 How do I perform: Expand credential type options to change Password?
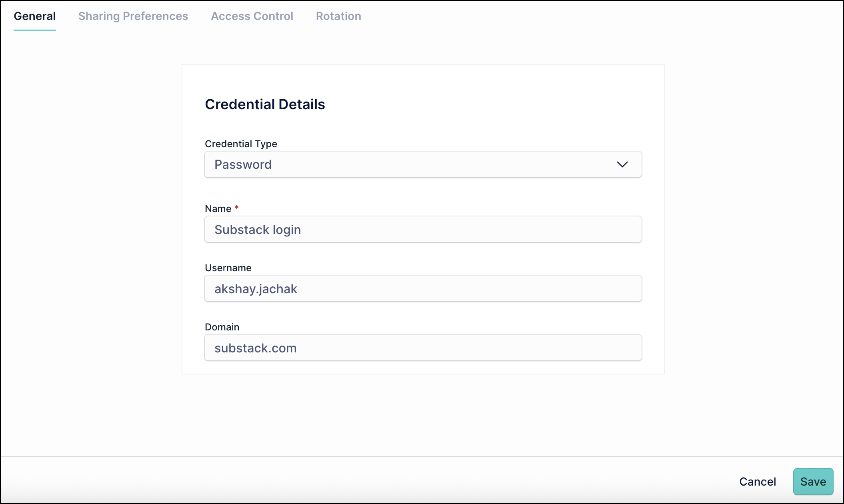423,164
